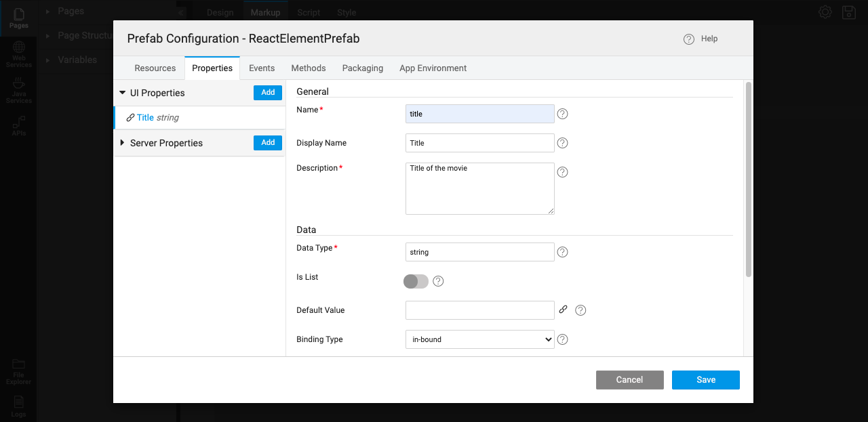Switch to the Events tab
The width and height of the screenshot is (868, 422).
262,68
